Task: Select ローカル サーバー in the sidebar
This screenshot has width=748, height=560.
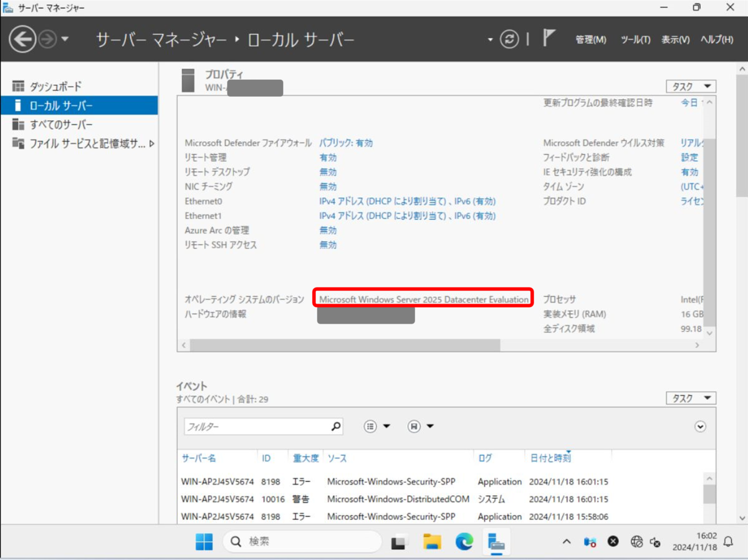Action: pos(79,105)
